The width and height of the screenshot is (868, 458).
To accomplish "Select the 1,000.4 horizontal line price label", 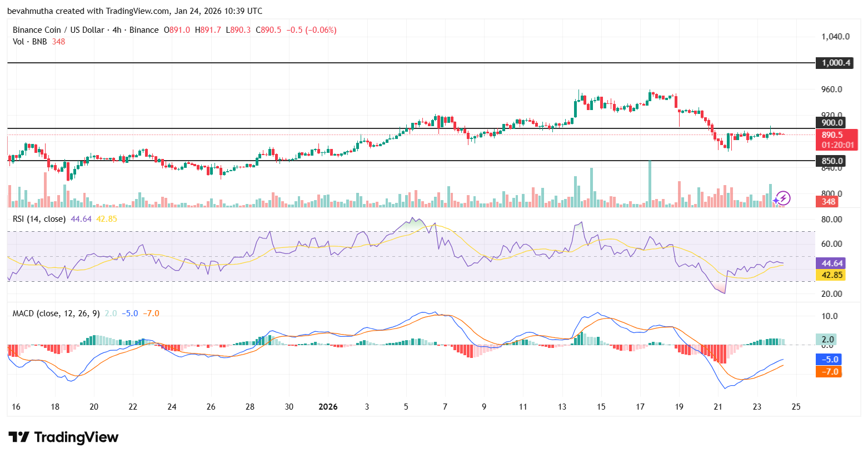I will [x=834, y=63].
